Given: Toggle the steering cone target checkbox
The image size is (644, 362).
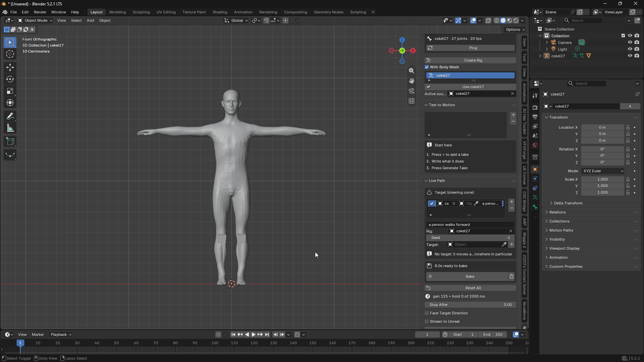Looking at the screenshot, I should (x=432, y=203).
